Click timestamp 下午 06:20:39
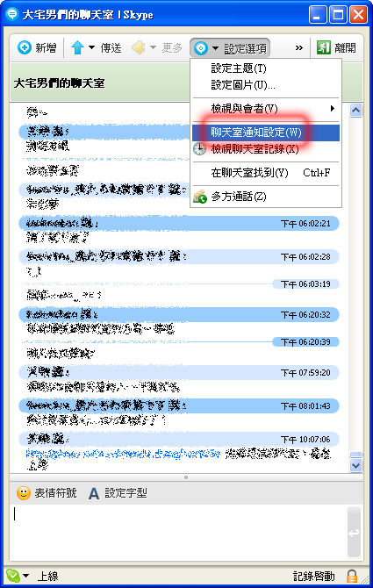The width and height of the screenshot is (373, 588). coord(305,342)
